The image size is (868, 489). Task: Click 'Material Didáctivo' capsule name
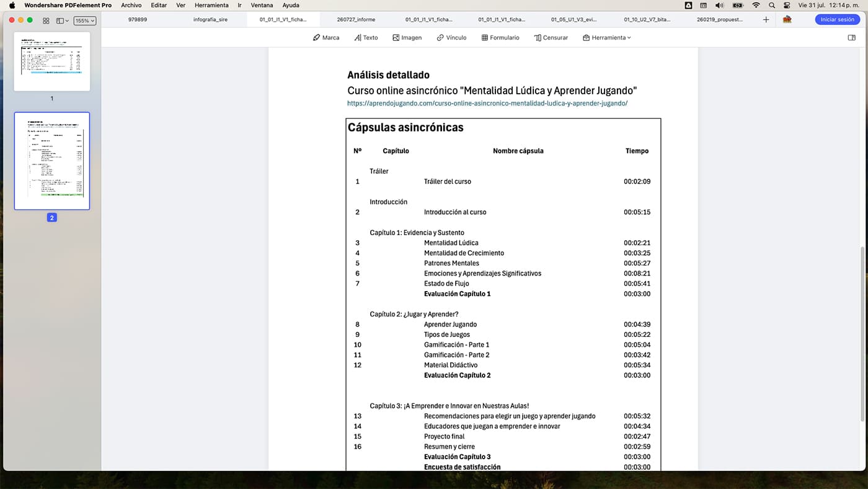(451, 366)
